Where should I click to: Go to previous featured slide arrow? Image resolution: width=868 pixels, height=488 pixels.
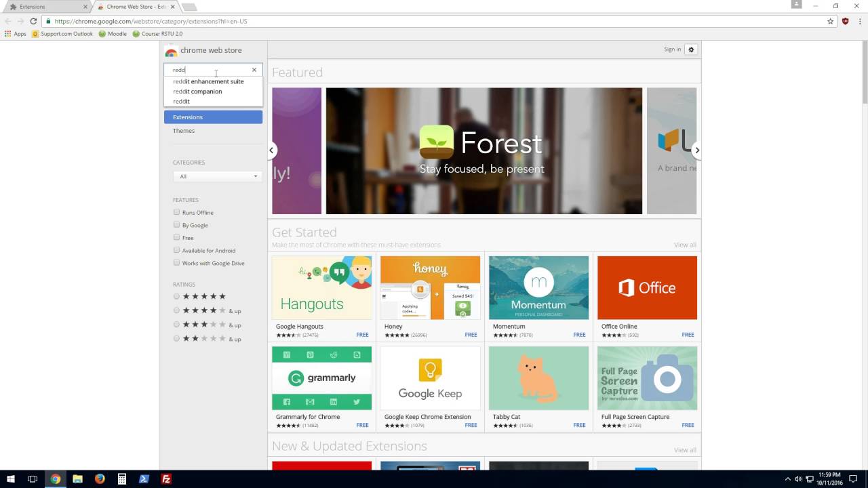(x=272, y=150)
